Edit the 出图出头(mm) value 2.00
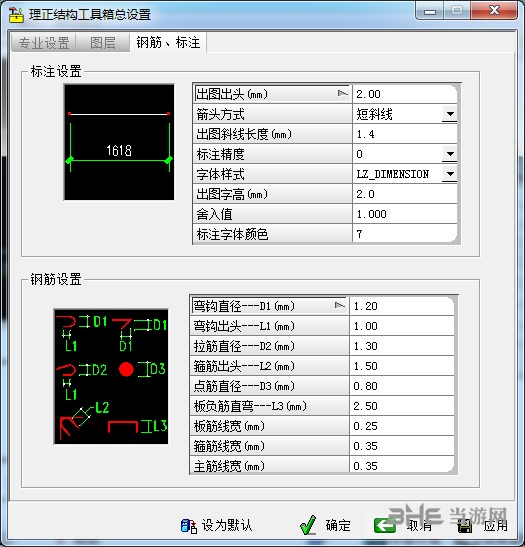 click(x=405, y=94)
